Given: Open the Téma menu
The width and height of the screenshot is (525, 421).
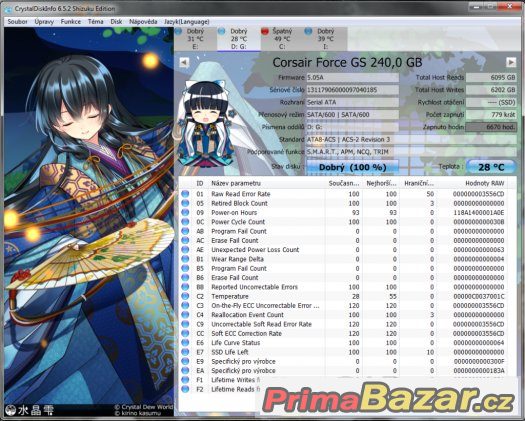Looking at the screenshot, I should click(95, 22).
